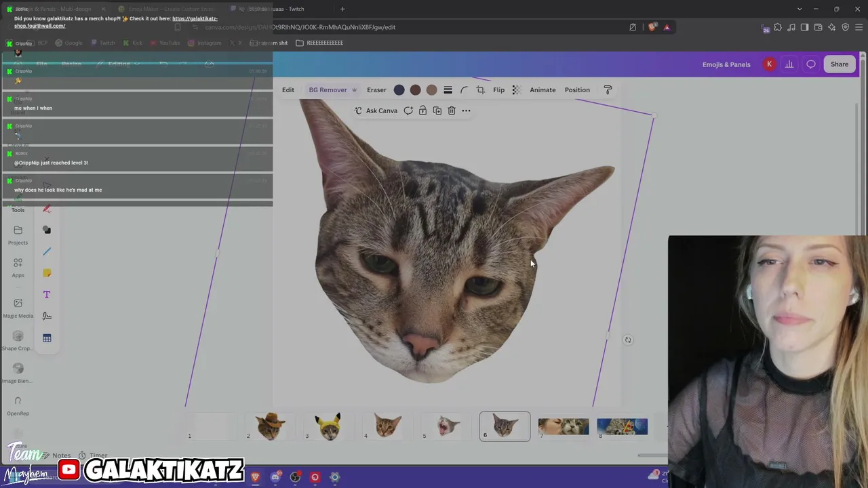Select the blue line tool
The height and width of the screenshot is (488, 868).
(x=47, y=252)
